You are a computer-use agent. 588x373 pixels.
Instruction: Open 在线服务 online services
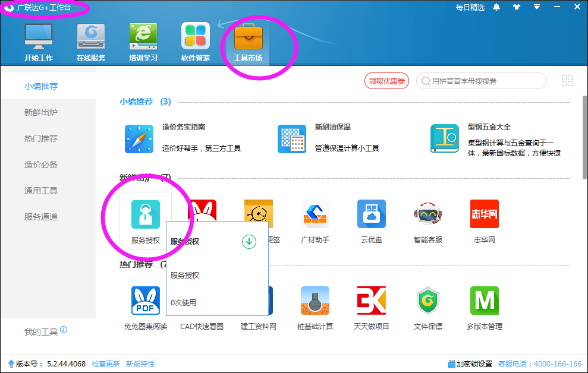click(91, 42)
